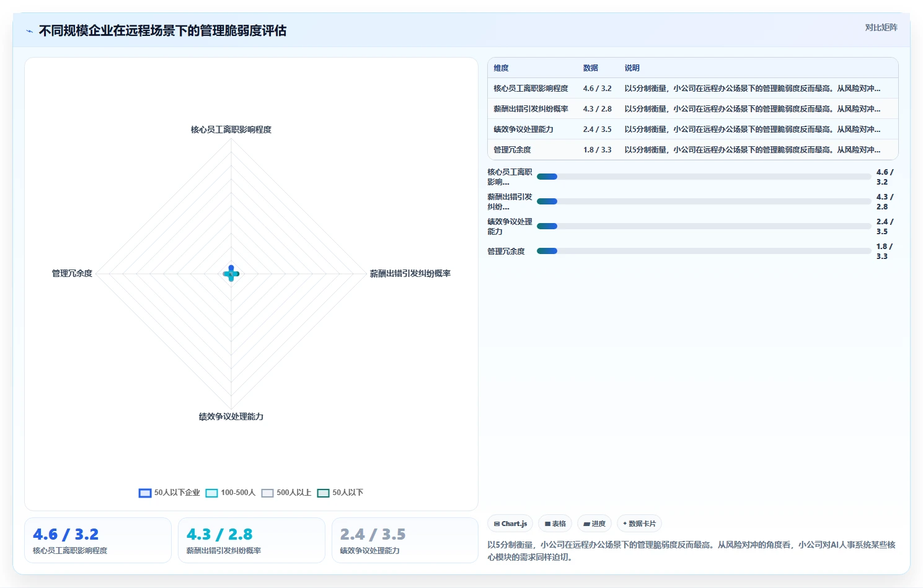Toggle the 500人以上 legend swatch
Image resolution: width=923 pixels, height=588 pixels.
click(x=267, y=493)
